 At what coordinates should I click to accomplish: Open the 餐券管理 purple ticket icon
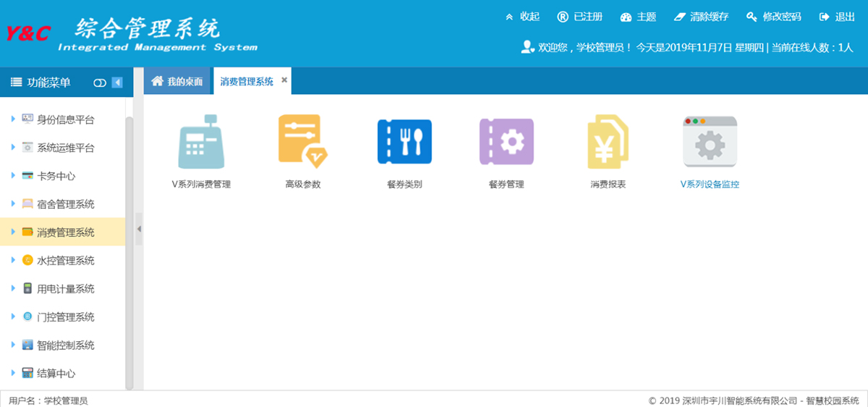[506, 142]
